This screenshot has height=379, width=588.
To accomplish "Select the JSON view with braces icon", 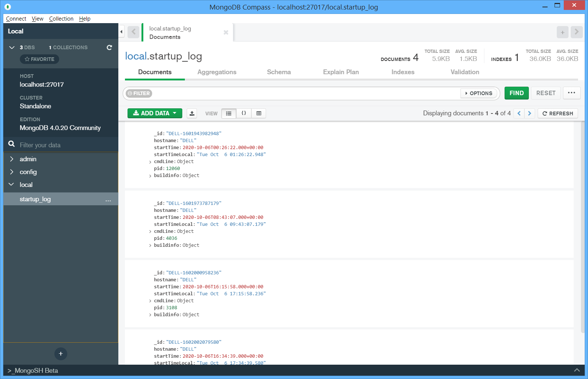I will [x=244, y=113].
